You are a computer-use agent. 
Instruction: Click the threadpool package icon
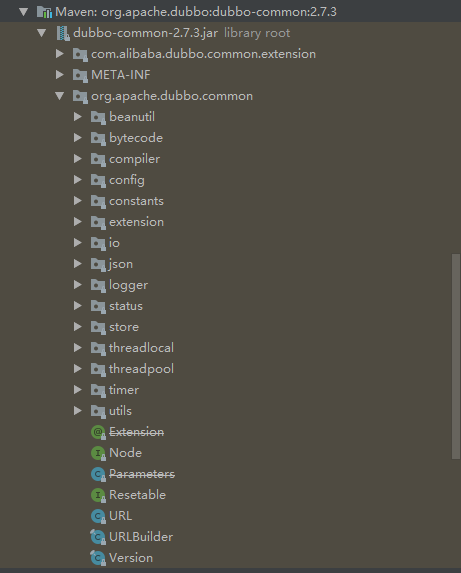click(98, 369)
